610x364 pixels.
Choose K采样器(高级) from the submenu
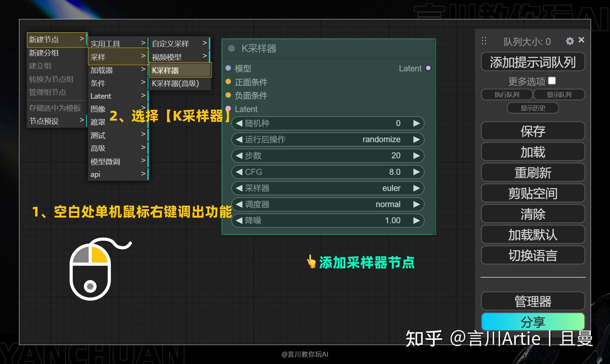tap(180, 83)
